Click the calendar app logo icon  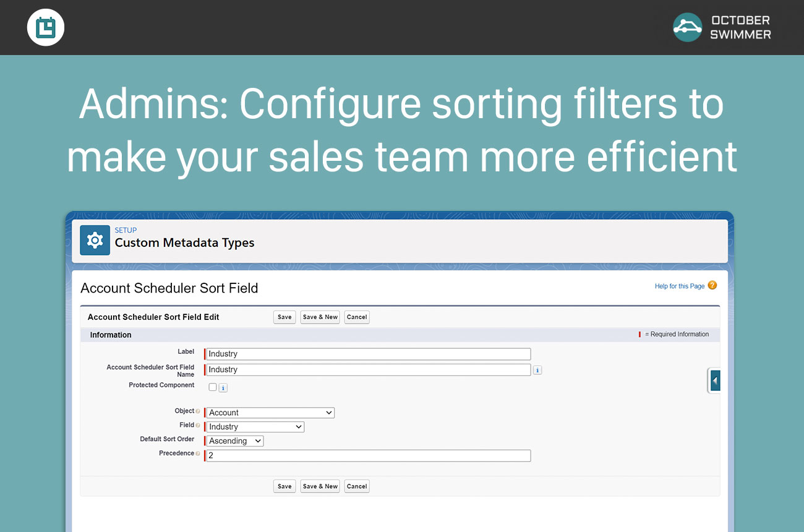tap(46, 28)
